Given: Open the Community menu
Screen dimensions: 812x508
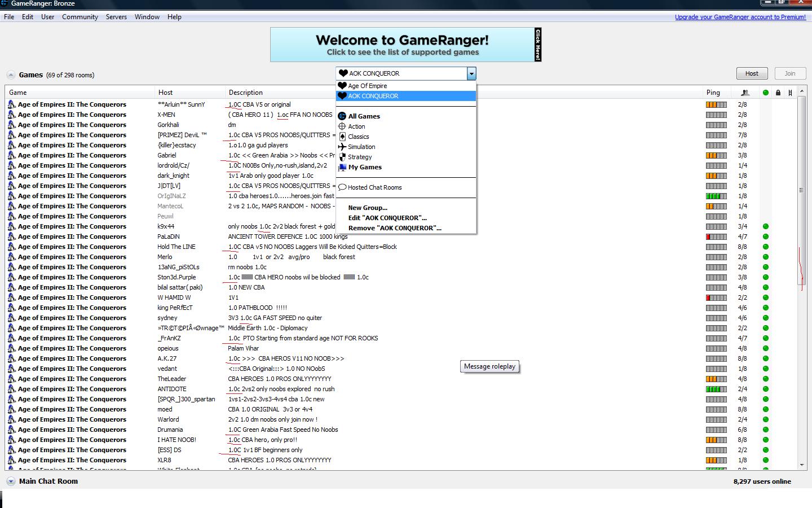Looking at the screenshot, I should (80, 17).
